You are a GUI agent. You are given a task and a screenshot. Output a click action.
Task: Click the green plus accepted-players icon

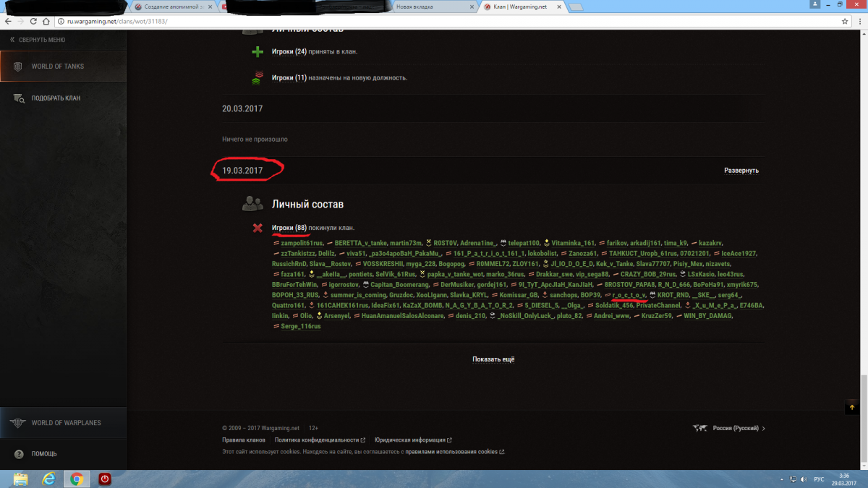click(258, 52)
